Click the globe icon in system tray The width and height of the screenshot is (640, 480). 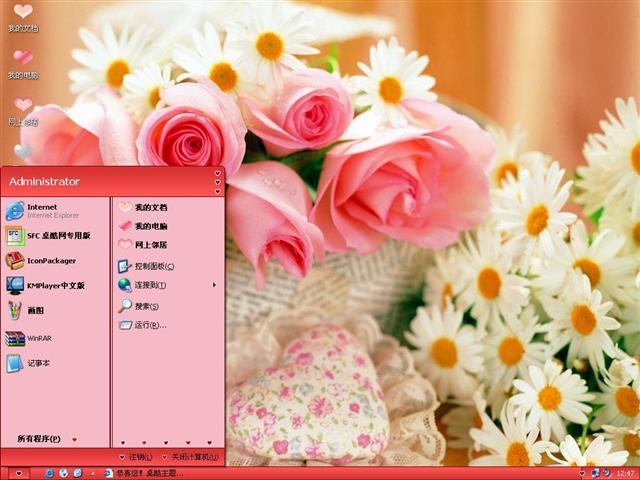(x=607, y=473)
